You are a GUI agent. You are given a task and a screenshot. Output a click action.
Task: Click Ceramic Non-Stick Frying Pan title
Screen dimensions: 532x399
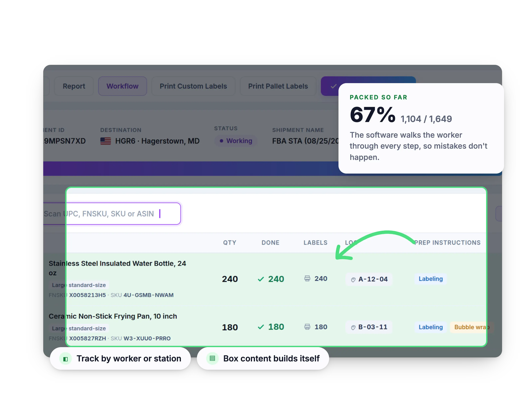[113, 316]
